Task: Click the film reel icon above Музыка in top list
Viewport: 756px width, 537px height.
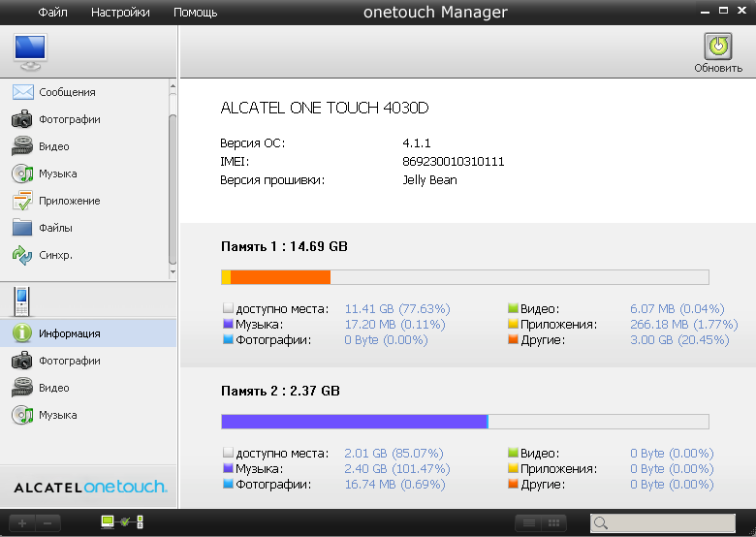Action: 21,146
